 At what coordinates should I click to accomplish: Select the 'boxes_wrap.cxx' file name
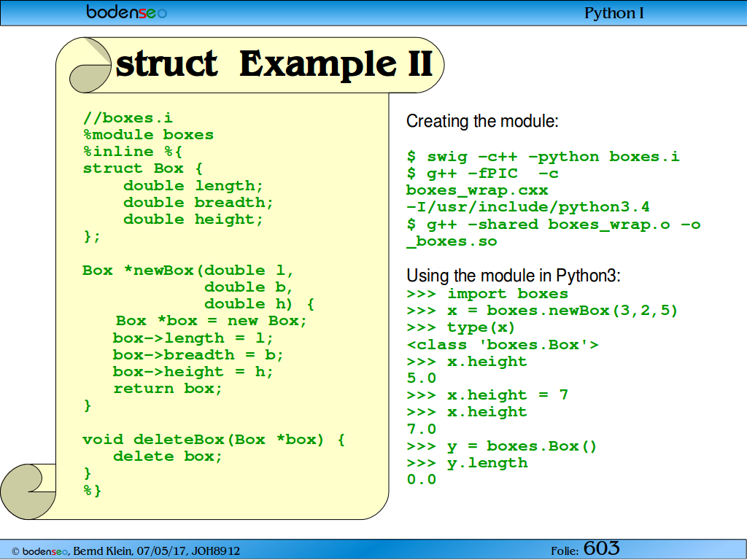pyautogui.click(x=477, y=190)
